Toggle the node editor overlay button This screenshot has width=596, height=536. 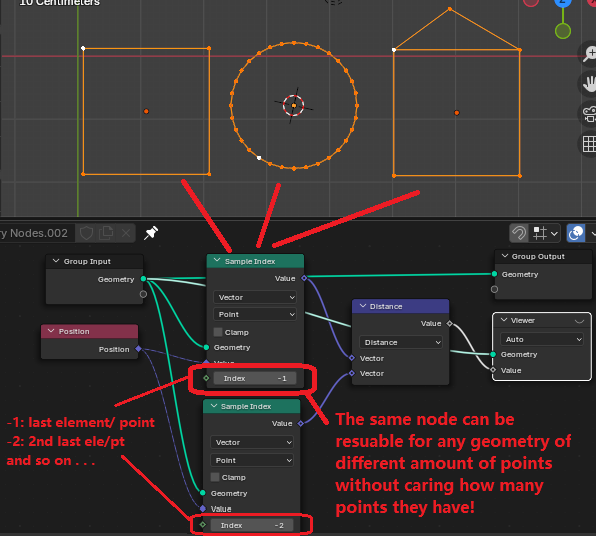[576, 233]
